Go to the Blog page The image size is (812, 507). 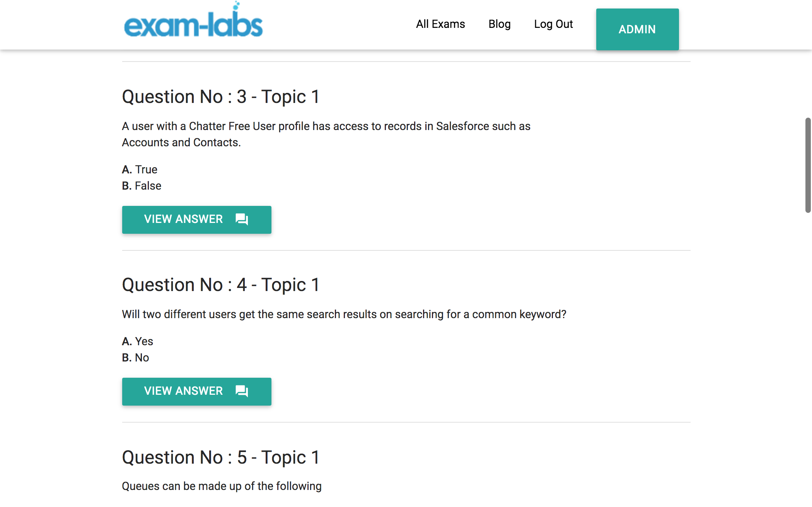coord(499,24)
